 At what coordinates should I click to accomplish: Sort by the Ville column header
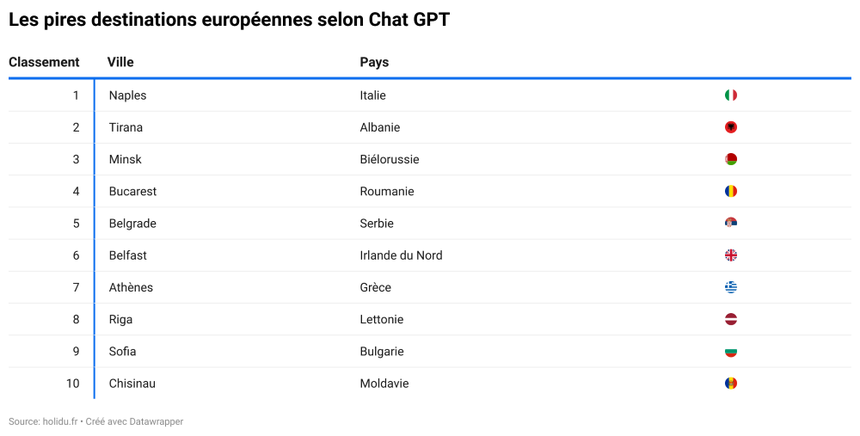tap(120, 62)
